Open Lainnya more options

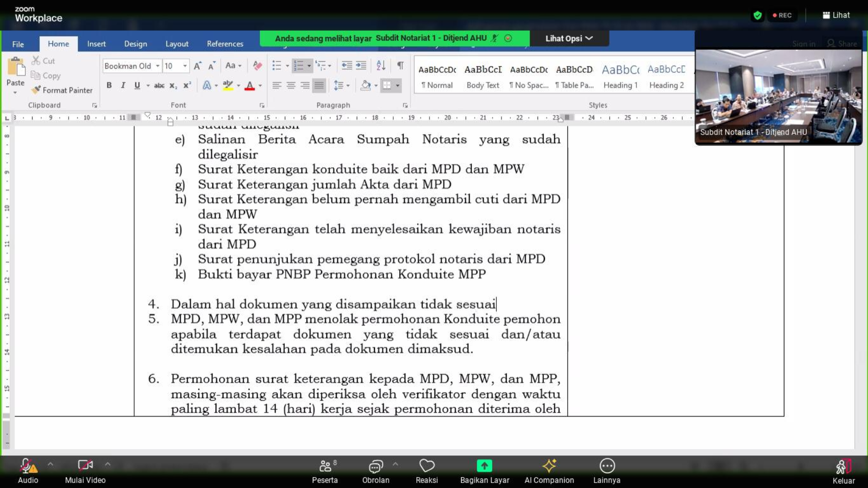click(607, 471)
